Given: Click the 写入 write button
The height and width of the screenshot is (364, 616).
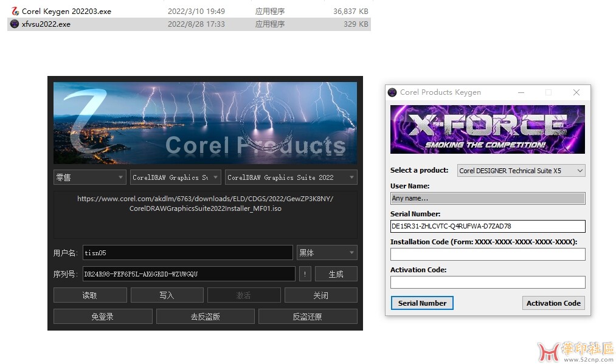Looking at the screenshot, I should click(x=167, y=295).
